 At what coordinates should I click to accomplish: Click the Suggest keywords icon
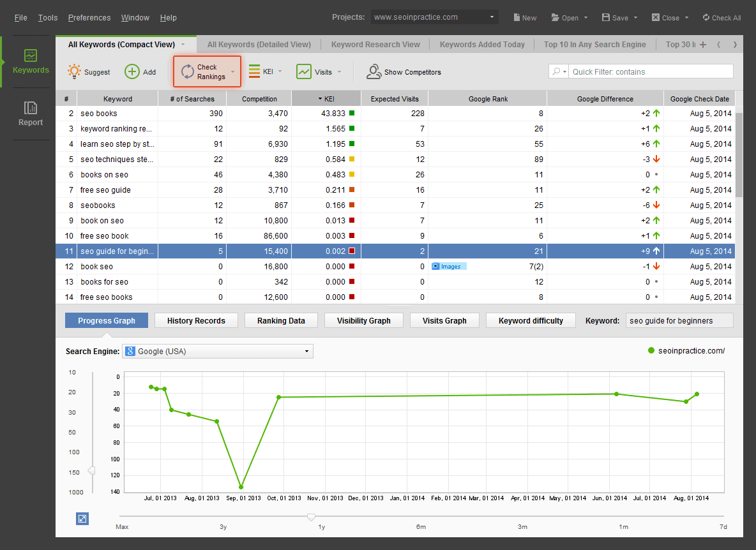point(74,71)
